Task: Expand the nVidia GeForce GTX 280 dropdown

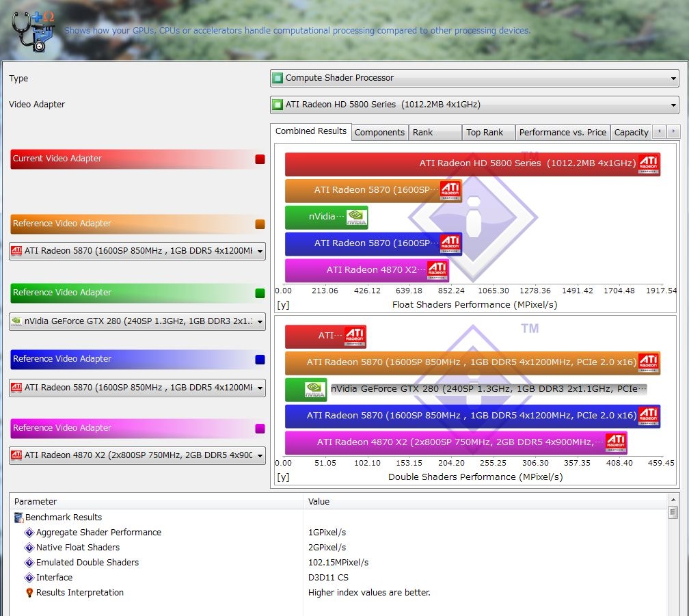Action: click(260, 321)
